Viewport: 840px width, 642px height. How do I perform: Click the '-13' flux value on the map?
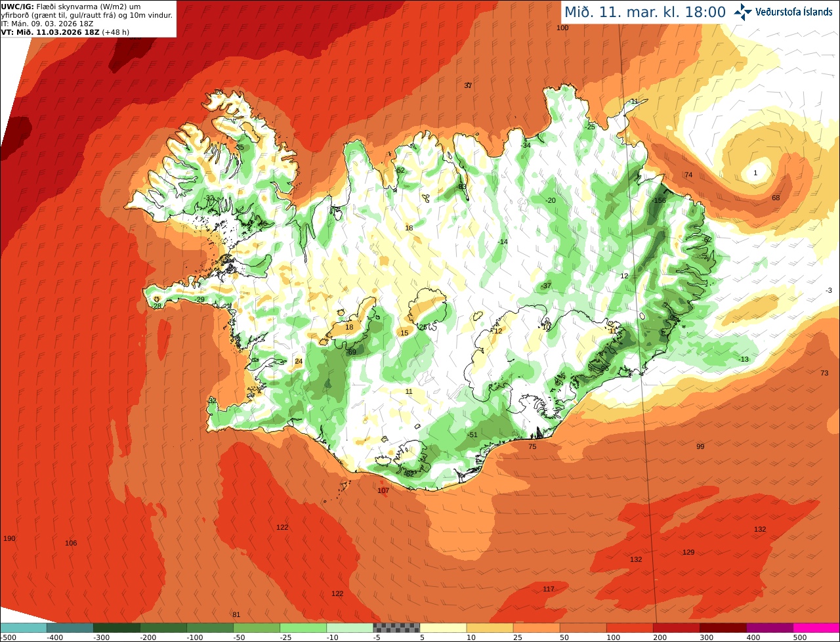point(743,359)
